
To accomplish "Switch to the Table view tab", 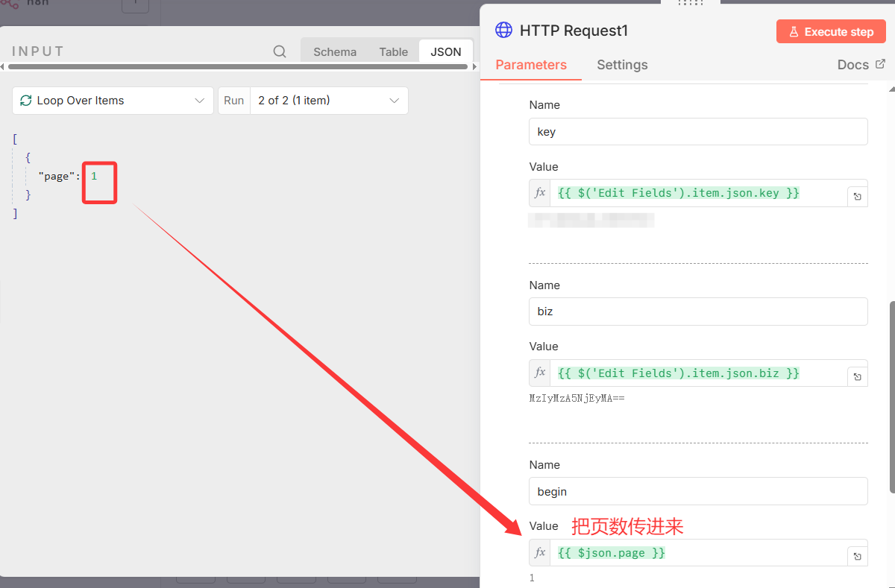I will [x=393, y=51].
